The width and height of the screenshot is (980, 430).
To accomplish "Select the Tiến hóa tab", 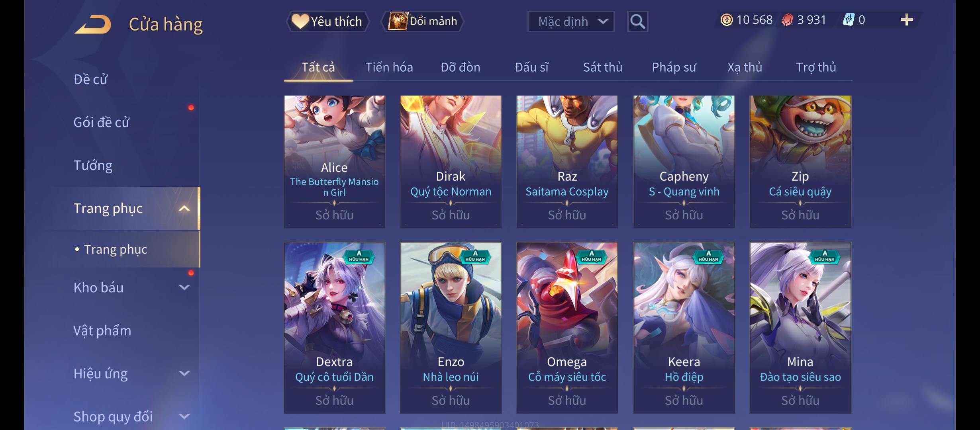I will coord(389,67).
